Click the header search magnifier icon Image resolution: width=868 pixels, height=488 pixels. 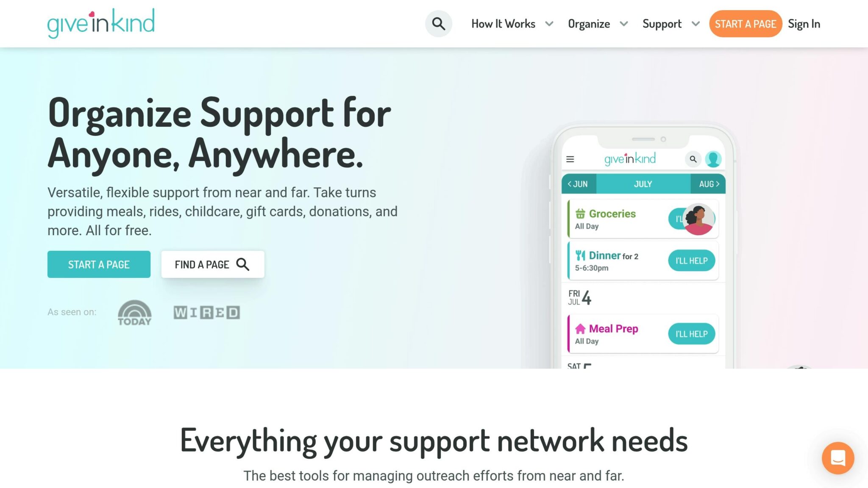coord(438,24)
